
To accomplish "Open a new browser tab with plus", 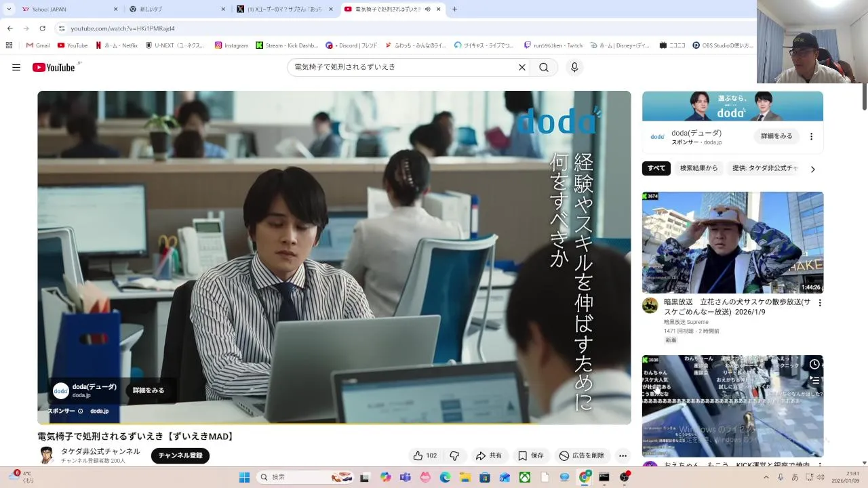I will pos(454,9).
